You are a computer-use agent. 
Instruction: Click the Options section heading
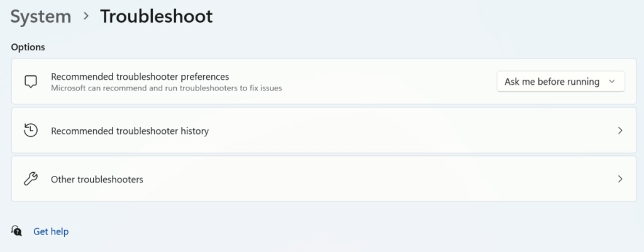(x=28, y=47)
